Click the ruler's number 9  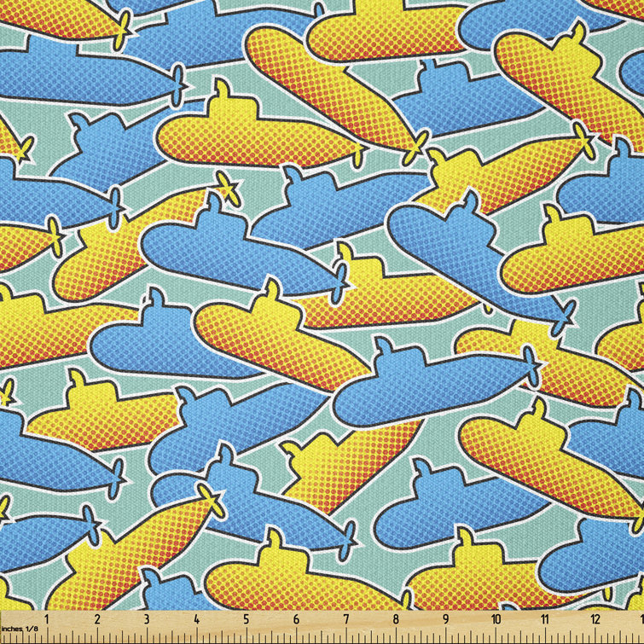point(446,620)
